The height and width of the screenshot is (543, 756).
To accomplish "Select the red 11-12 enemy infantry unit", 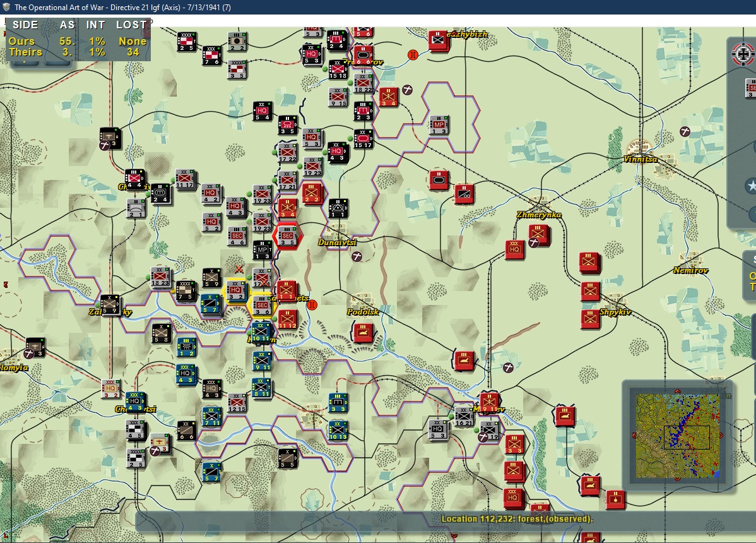I will click(x=287, y=319).
